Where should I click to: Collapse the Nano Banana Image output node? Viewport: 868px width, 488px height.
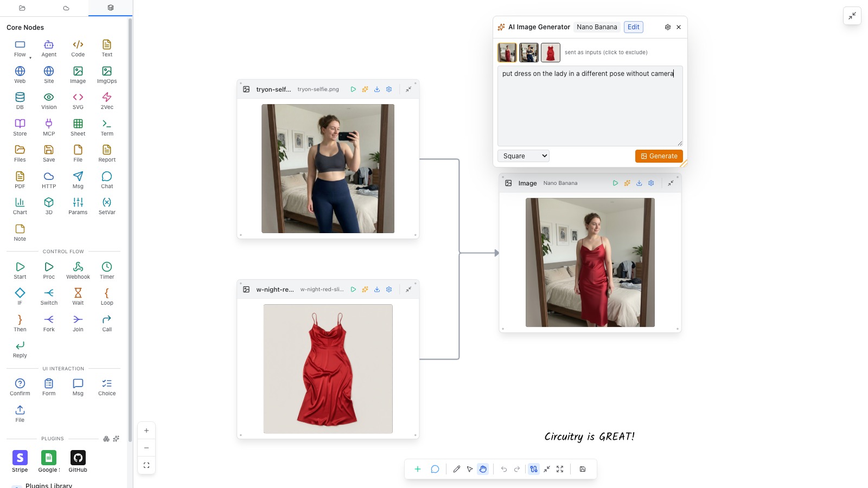click(x=671, y=183)
